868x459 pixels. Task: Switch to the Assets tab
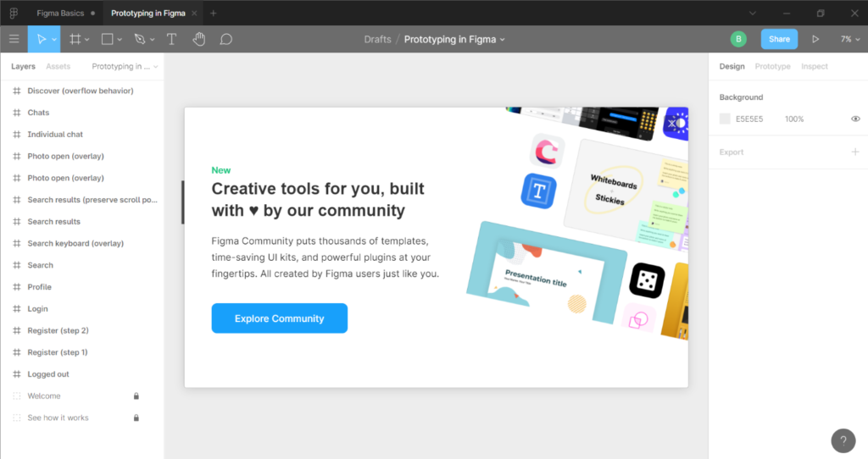(58, 66)
